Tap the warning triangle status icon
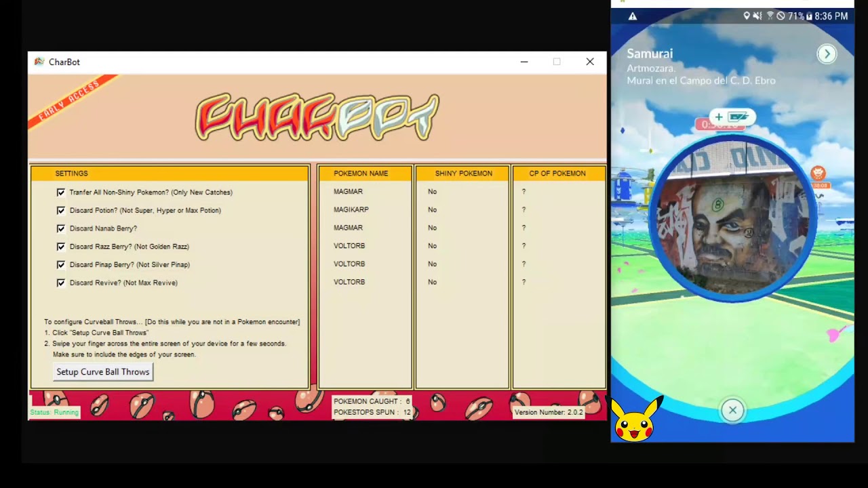Viewport: 868px width, 488px height. coord(633,16)
